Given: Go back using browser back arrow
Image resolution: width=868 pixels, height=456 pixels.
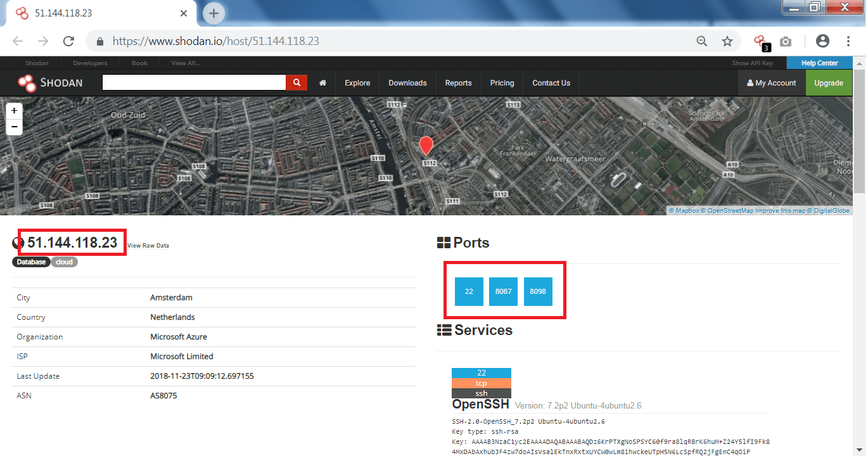Looking at the screenshot, I should pyautogui.click(x=18, y=41).
